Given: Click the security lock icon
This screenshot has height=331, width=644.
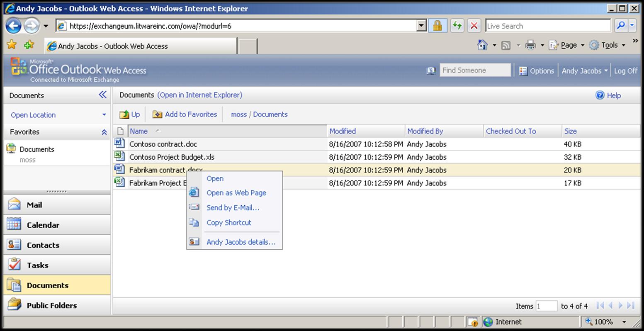Looking at the screenshot, I should [437, 26].
